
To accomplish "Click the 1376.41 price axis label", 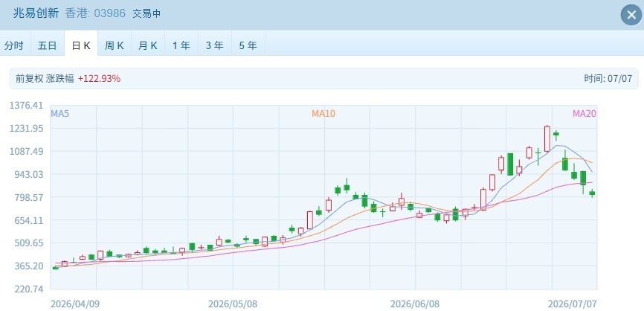I will point(26,106).
